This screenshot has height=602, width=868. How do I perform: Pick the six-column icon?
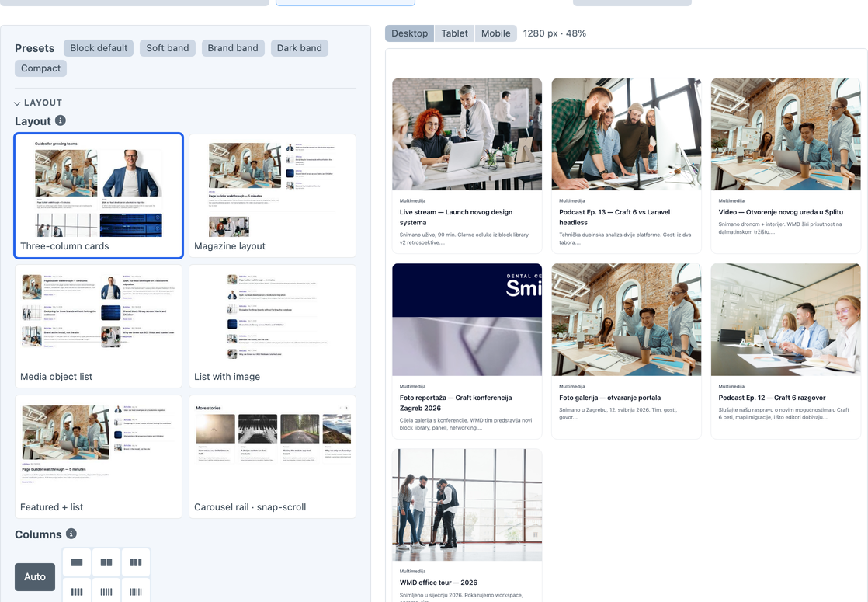click(136, 591)
